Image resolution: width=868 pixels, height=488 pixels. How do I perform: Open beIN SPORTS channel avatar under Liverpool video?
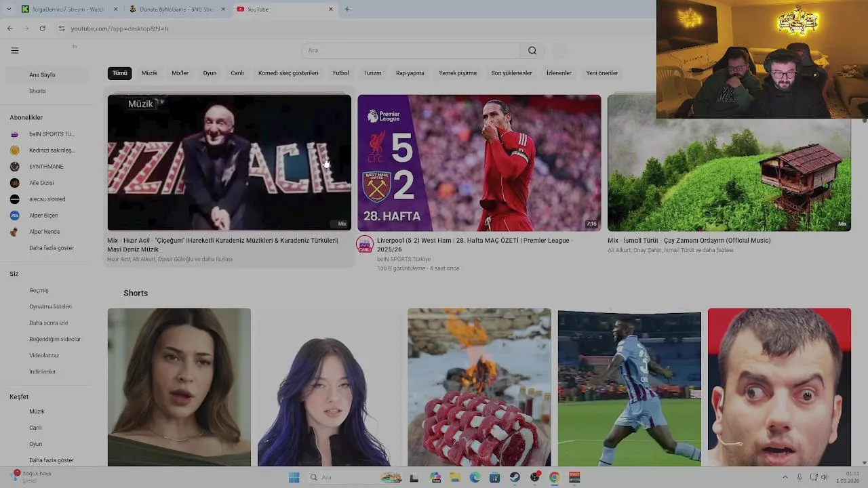(365, 245)
